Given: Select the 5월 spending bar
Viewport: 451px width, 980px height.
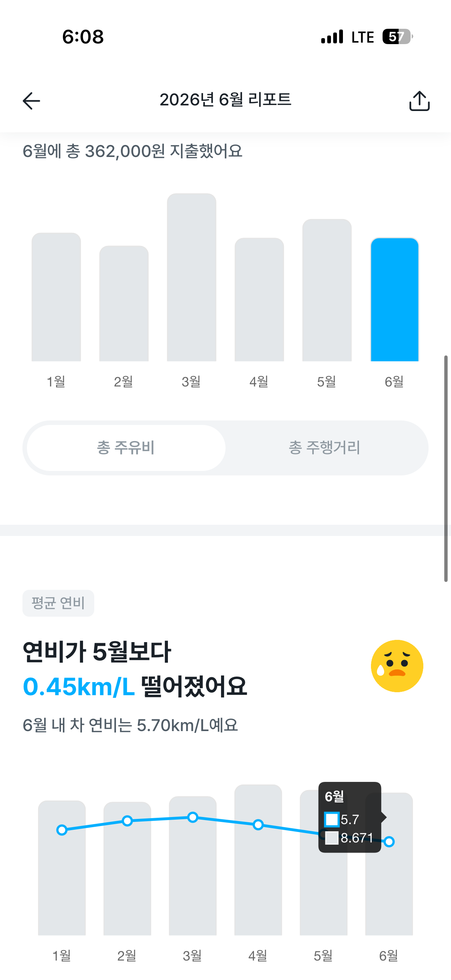Looking at the screenshot, I should coord(327,290).
